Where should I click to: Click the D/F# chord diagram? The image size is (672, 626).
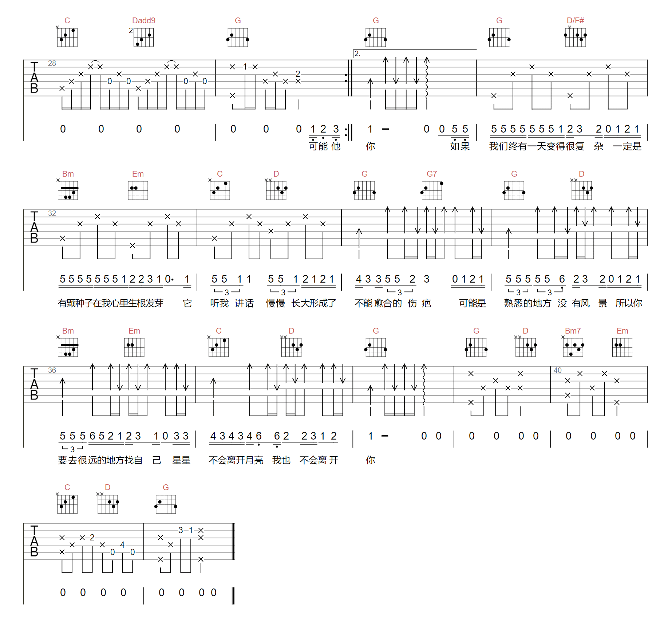(575, 36)
